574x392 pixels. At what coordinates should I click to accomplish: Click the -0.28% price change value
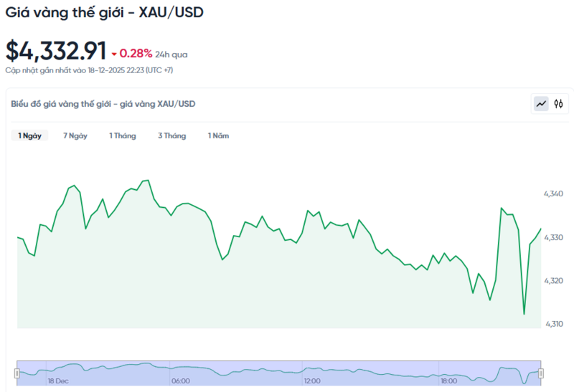[x=136, y=53]
